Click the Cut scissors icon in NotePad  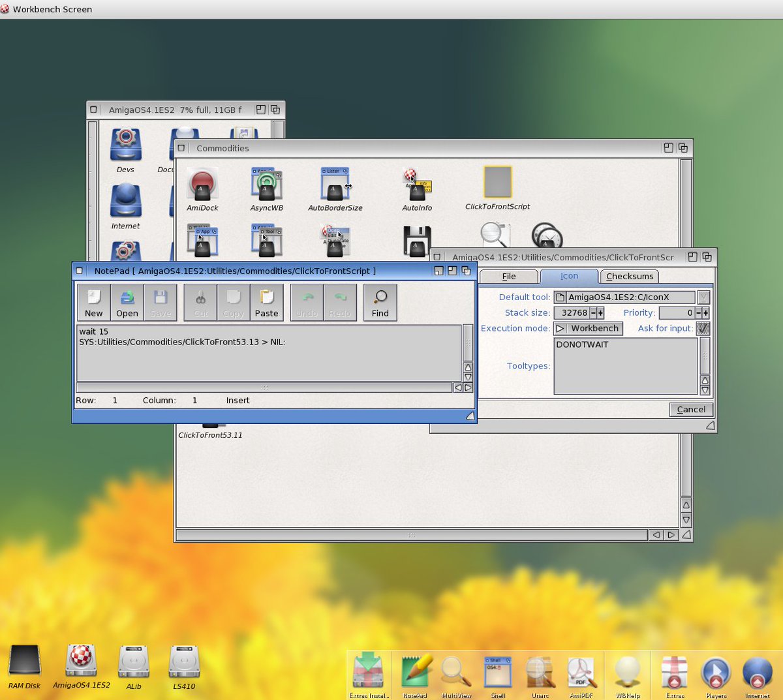pos(200,303)
